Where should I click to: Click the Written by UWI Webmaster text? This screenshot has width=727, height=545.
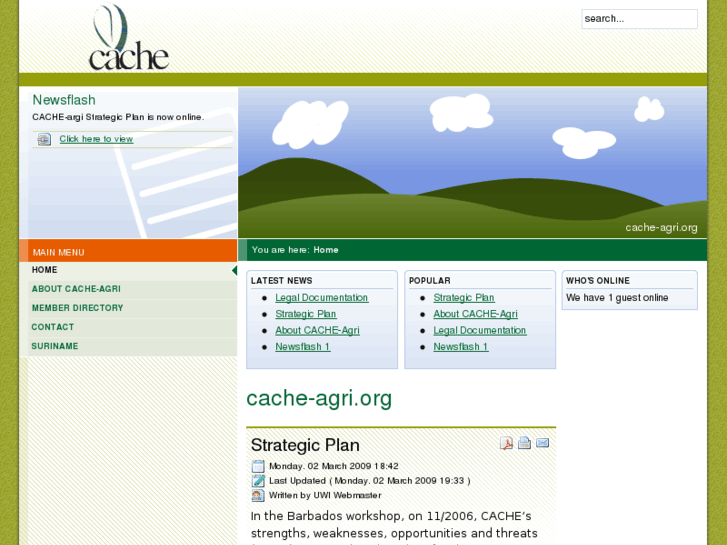click(325, 495)
